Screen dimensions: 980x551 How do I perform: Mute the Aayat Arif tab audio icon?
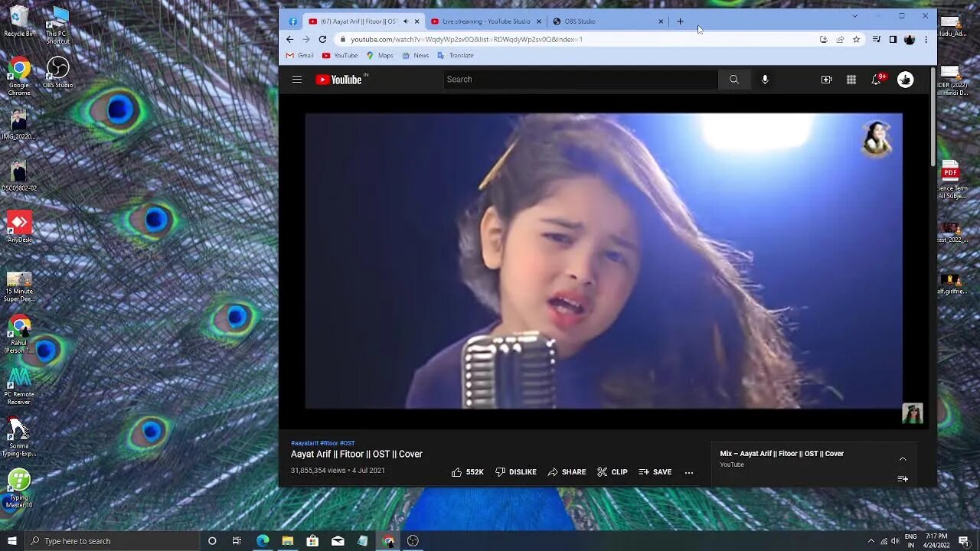click(406, 21)
